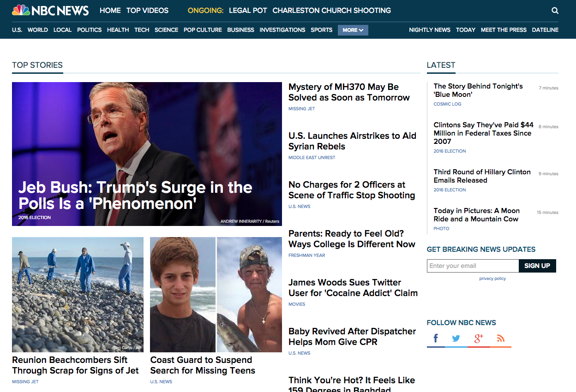This screenshot has width=576, height=392.
Task: Open the CHARLESTON CHURCH SHOOTING ongoing topic
Action: pos(332,11)
